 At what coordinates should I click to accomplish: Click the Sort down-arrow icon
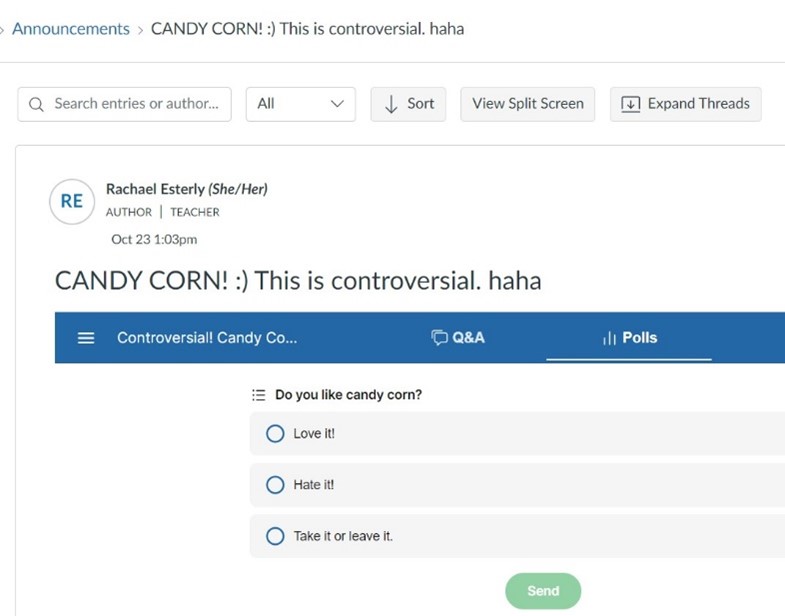point(391,104)
